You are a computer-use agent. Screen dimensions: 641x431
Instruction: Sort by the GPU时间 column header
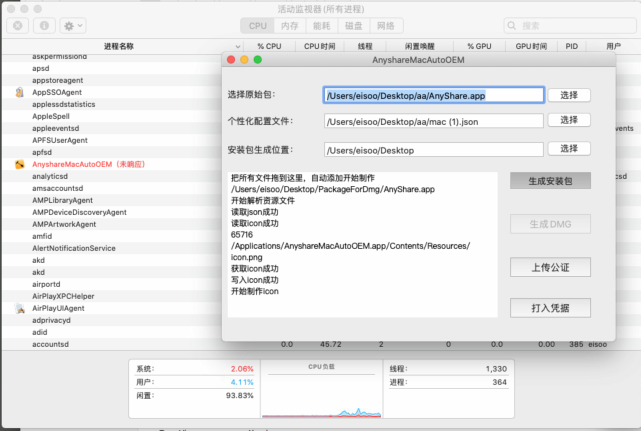[531, 46]
